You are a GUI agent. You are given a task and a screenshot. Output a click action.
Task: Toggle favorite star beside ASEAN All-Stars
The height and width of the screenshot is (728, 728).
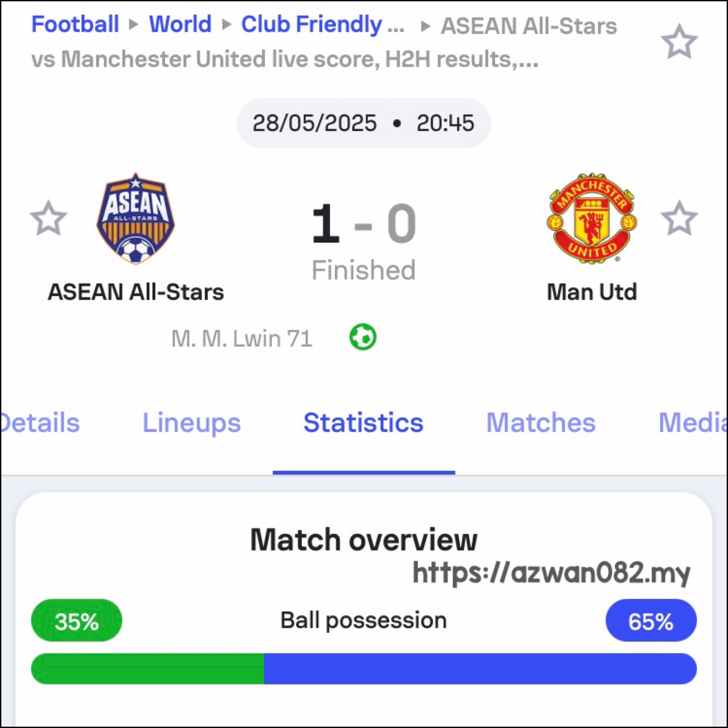[x=49, y=218]
